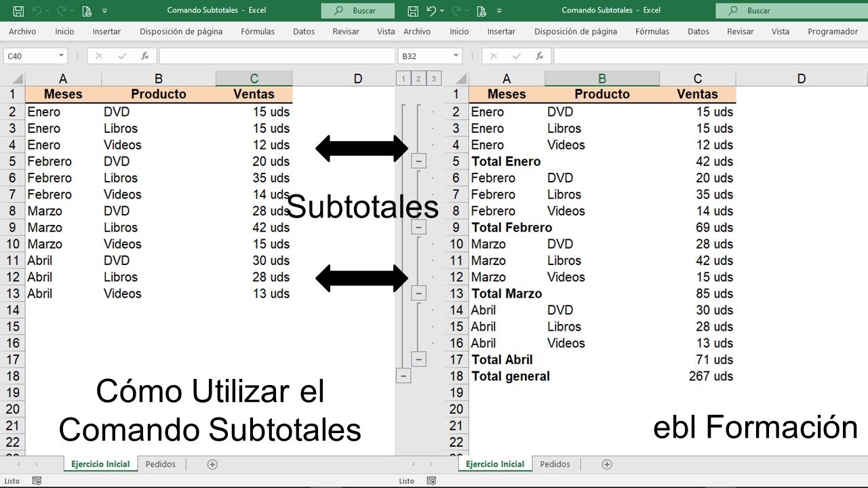Image resolution: width=868 pixels, height=488 pixels.
Task: Click the formula bar cancel X, right window
Action: (x=494, y=56)
